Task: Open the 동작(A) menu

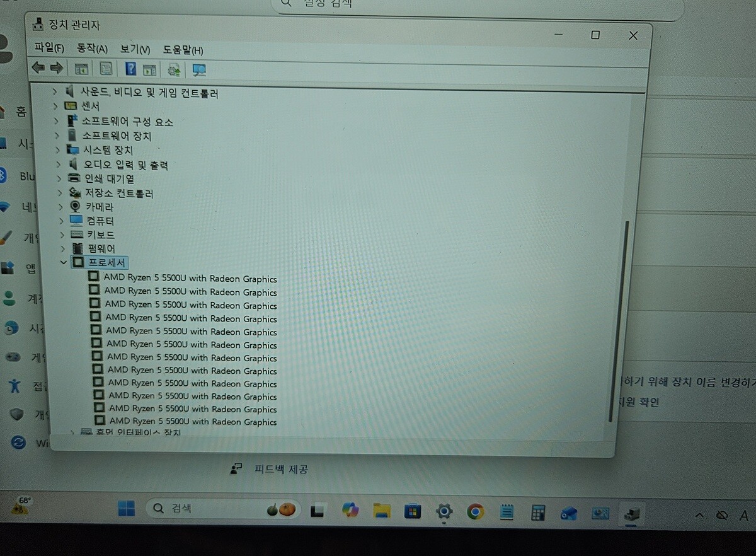Action: point(92,49)
